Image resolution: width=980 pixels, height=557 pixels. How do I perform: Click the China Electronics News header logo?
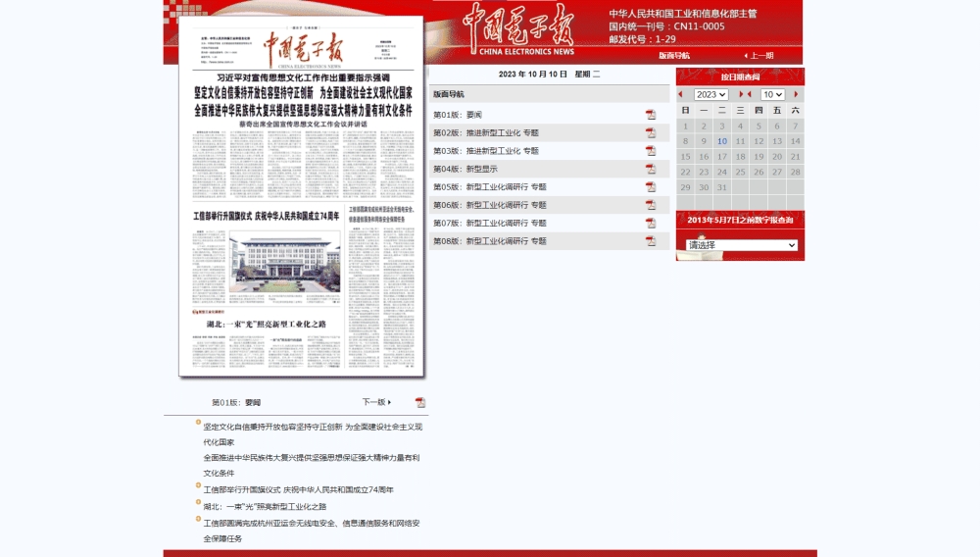click(518, 29)
